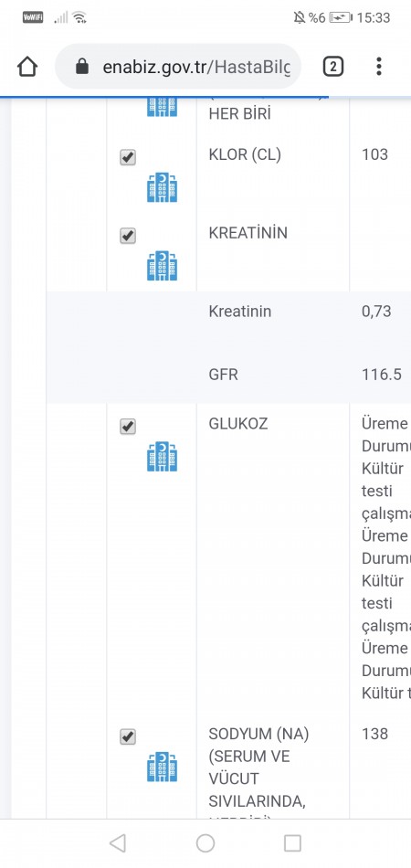The image size is (411, 868).
Task: Tap the GLUKOZ test name text
Action: 238,423
